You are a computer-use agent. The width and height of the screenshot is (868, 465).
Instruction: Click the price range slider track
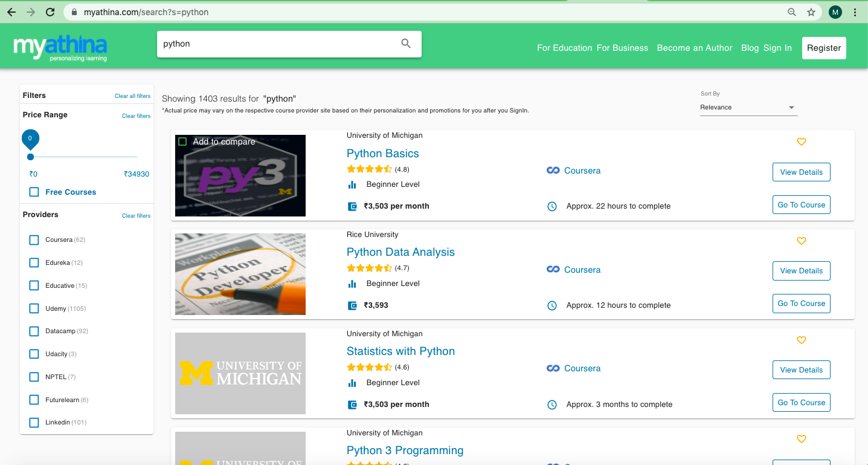tap(84, 157)
